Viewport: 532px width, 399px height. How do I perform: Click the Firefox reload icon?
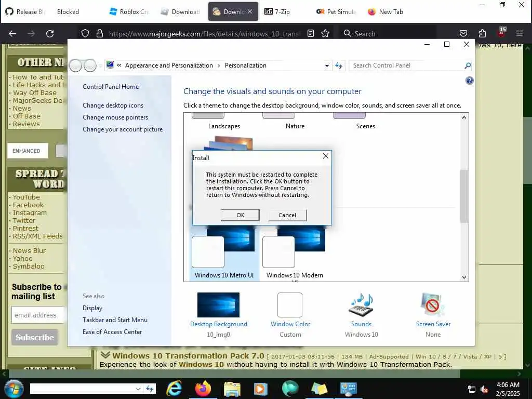(50, 34)
